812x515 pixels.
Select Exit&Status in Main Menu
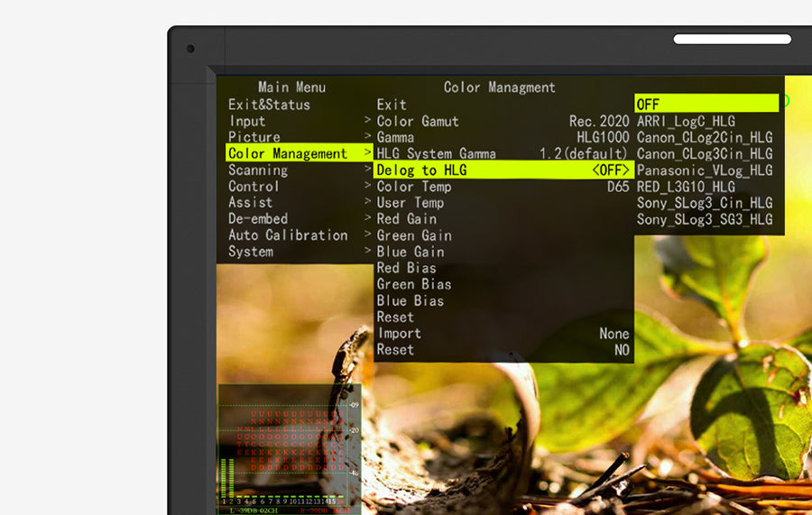pyautogui.click(x=269, y=105)
